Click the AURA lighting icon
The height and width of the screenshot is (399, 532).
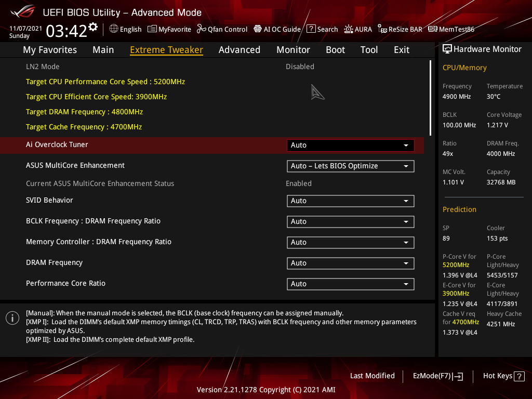tap(349, 29)
